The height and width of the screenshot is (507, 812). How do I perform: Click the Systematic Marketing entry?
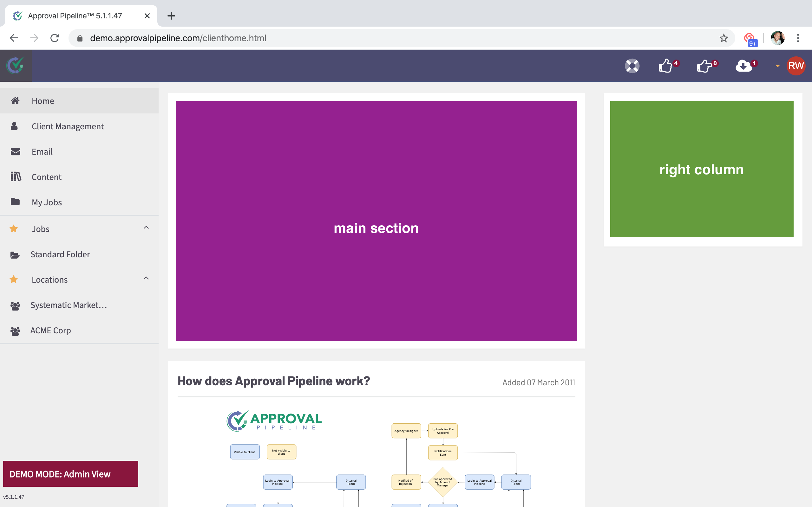pyautogui.click(x=69, y=305)
